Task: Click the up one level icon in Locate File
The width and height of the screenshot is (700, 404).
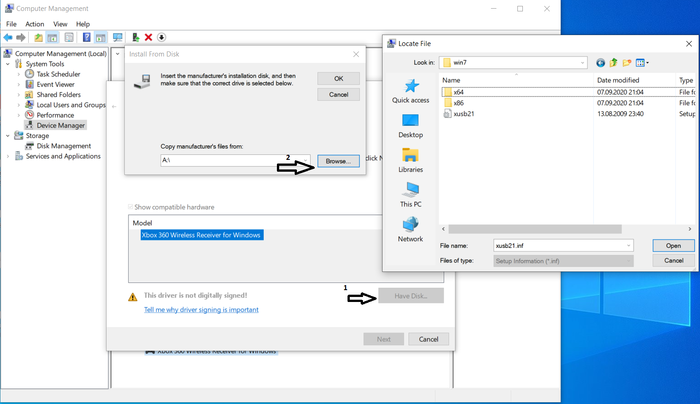Action: point(613,63)
